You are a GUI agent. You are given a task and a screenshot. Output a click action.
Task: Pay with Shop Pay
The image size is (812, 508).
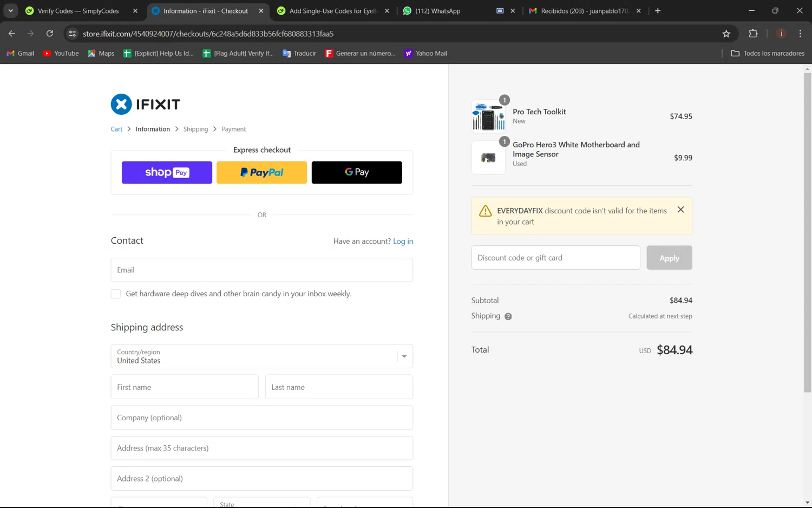167,172
